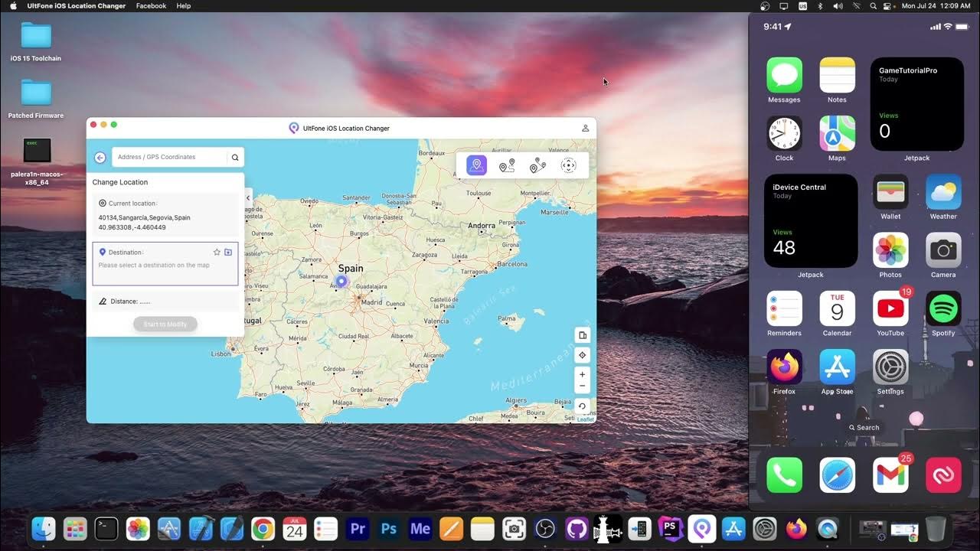Open the Help menu
Screen dimensions: 980x551
[184, 6]
